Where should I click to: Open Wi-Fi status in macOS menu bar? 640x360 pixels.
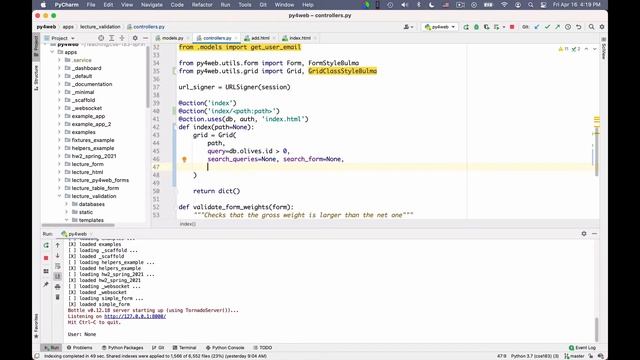tap(504, 5)
